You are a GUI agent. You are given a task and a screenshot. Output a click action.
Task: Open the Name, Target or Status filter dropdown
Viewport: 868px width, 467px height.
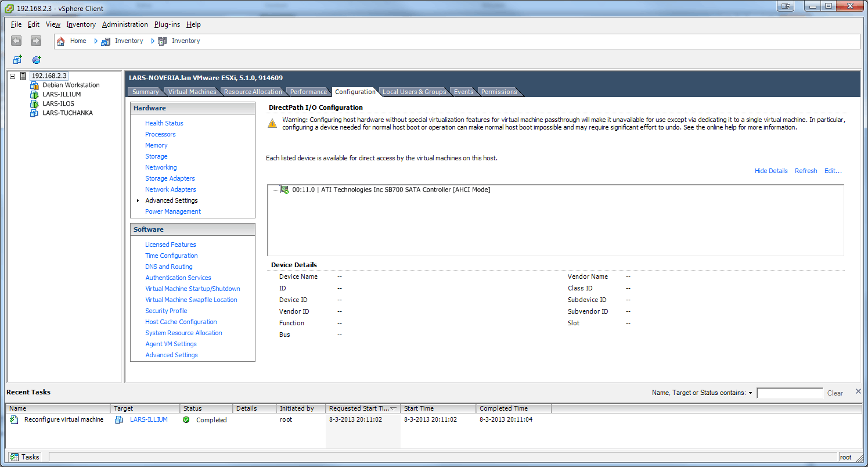tap(750, 393)
